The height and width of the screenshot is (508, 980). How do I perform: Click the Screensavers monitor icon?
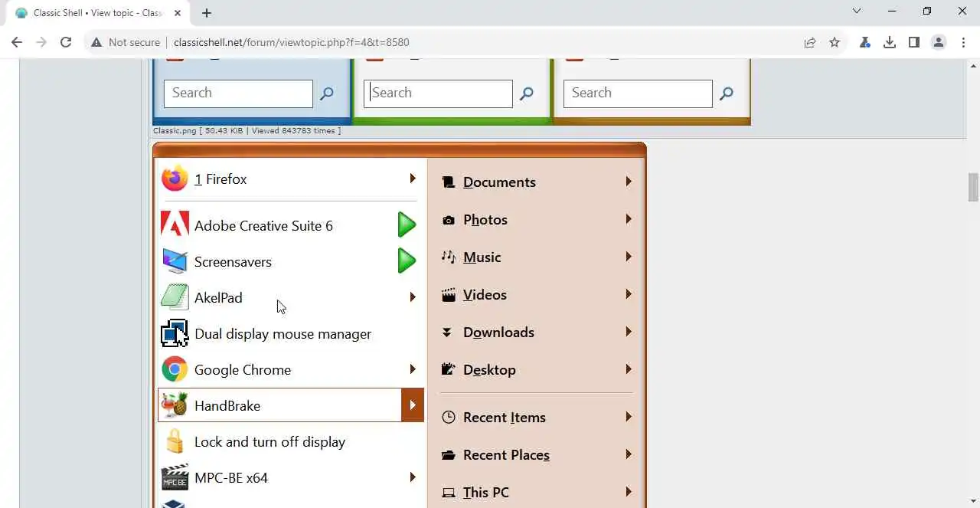pyautogui.click(x=175, y=261)
